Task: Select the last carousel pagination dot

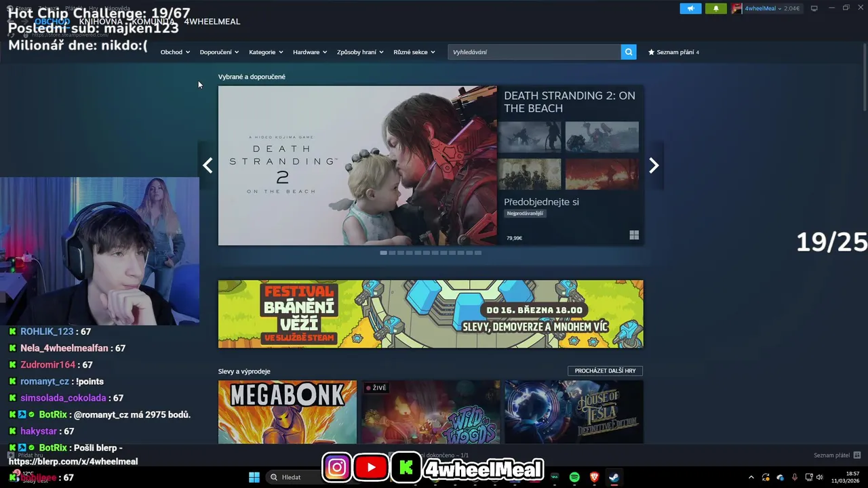Action: tap(478, 253)
